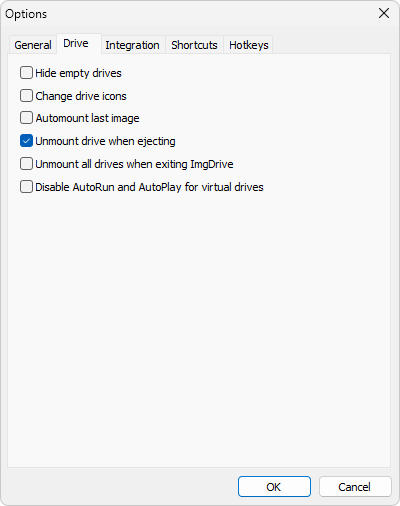The width and height of the screenshot is (400, 506).
Task: Enable the Change drive icons checkbox
Action: pyautogui.click(x=26, y=96)
